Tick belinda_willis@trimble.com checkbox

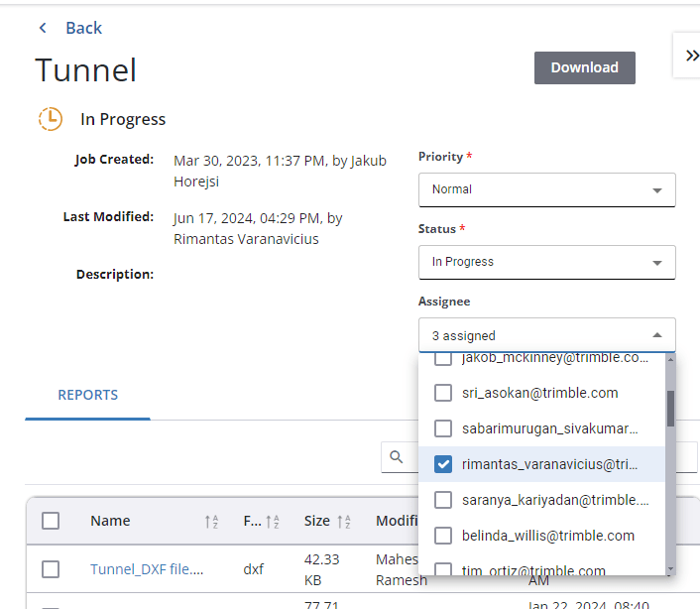(443, 536)
